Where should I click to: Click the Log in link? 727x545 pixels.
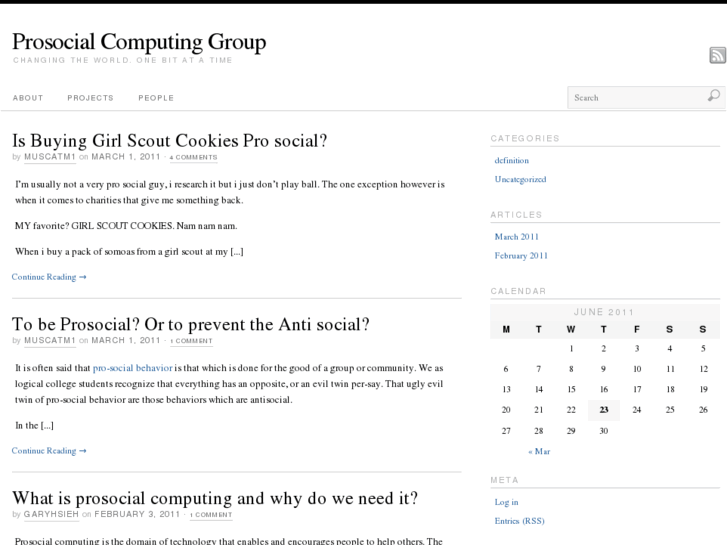[506, 502]
